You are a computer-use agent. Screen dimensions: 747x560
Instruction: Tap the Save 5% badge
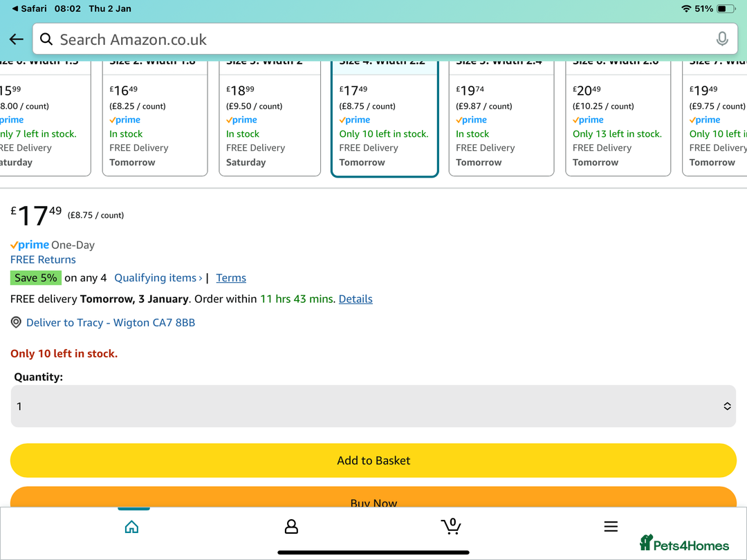[x=36, y=278]
